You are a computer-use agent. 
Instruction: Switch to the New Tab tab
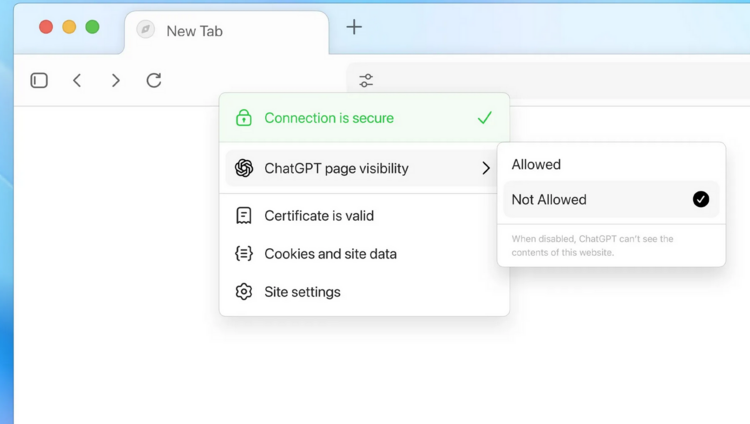tap(194, 31)
